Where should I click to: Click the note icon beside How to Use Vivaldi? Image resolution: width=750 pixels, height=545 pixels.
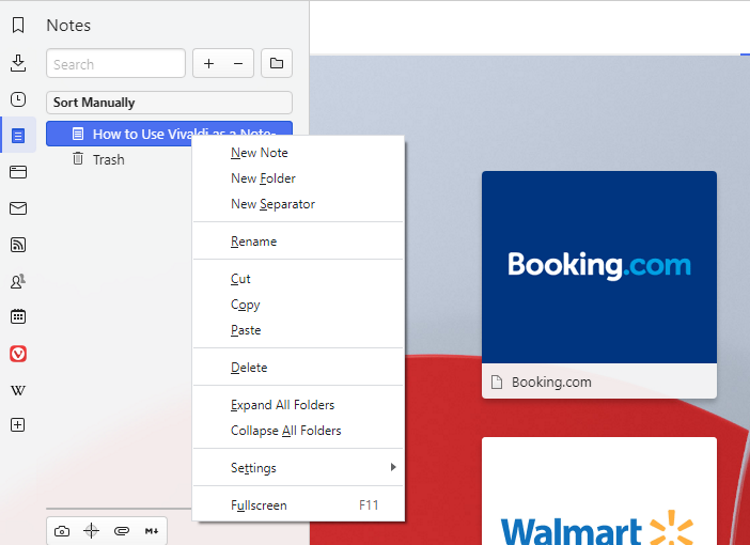77,133
